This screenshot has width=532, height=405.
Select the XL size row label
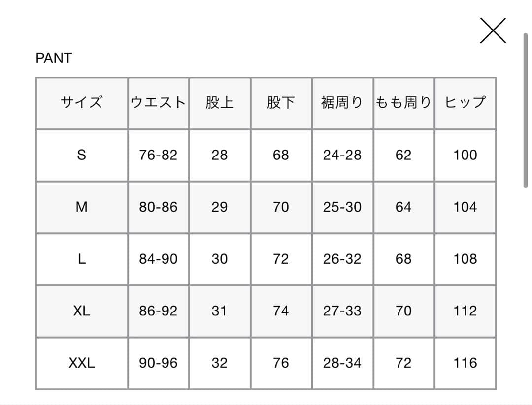click(82, 311)
